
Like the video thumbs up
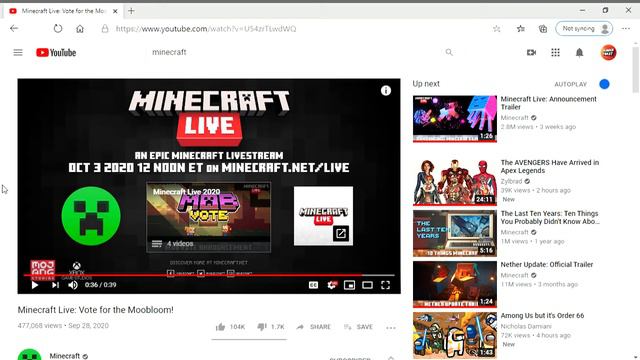pyautogui.click(x=230, y=327)
